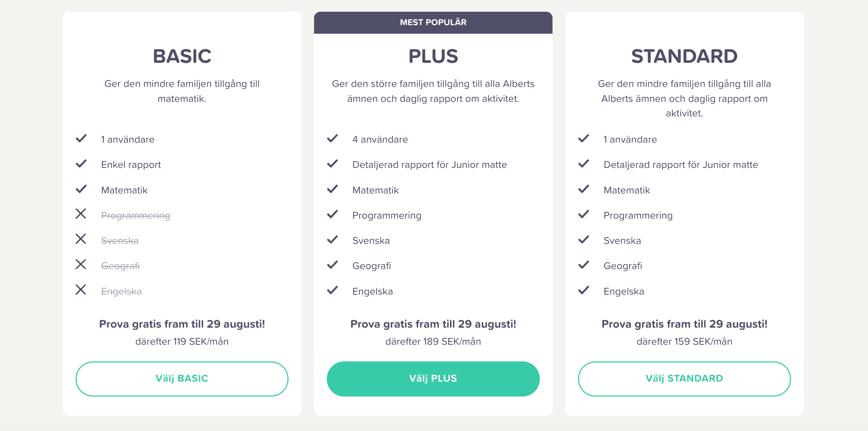The width and height of the screenshot is (868, 431).
Task: Select the Välj BASIC plan button
Action: (x=182, y=379)
